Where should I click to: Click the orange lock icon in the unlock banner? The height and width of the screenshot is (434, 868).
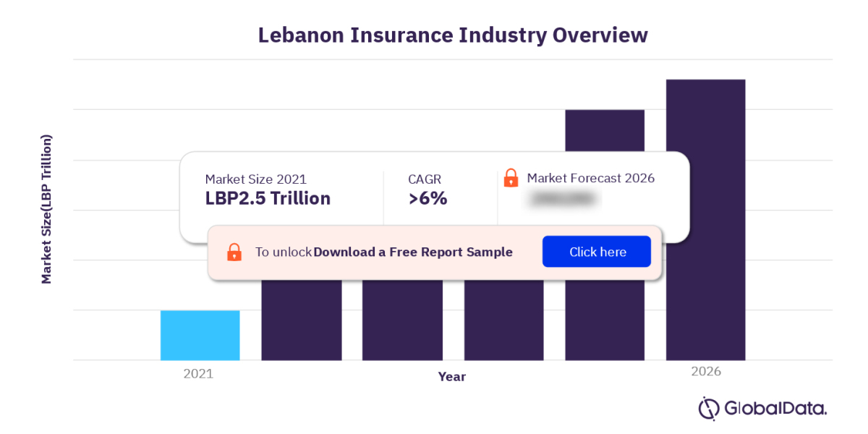point(234,252)
